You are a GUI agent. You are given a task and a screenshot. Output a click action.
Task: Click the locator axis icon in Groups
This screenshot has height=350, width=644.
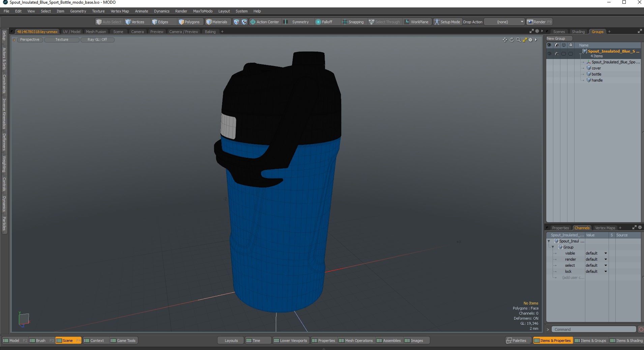coord(589,62)
